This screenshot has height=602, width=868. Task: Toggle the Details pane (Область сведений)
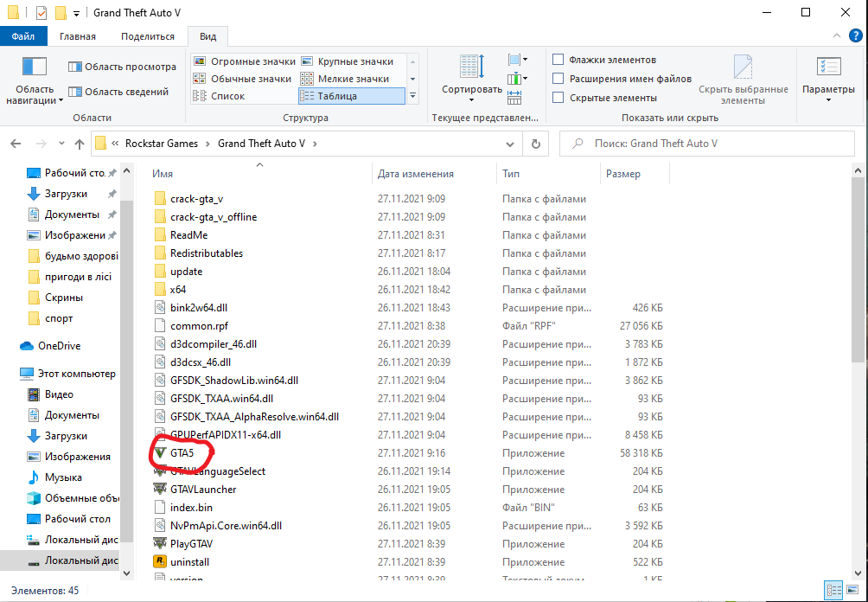118,92
